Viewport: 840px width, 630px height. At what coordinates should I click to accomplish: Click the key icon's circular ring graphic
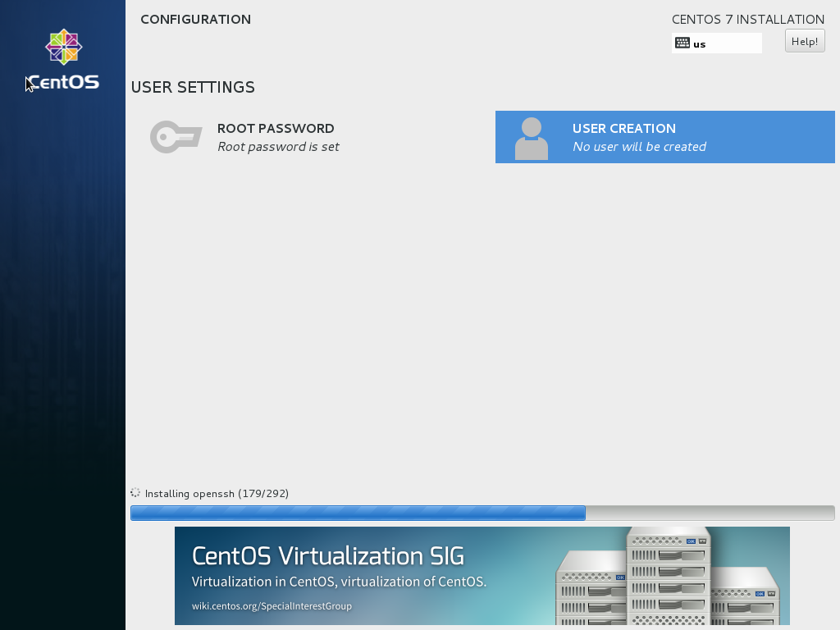click(164, 137)
